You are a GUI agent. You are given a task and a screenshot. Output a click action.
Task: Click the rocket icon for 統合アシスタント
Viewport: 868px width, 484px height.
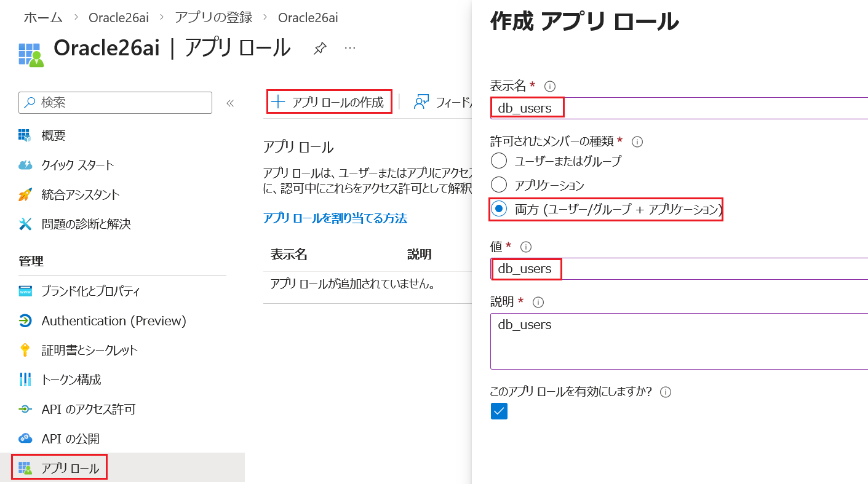coord(25,194)
